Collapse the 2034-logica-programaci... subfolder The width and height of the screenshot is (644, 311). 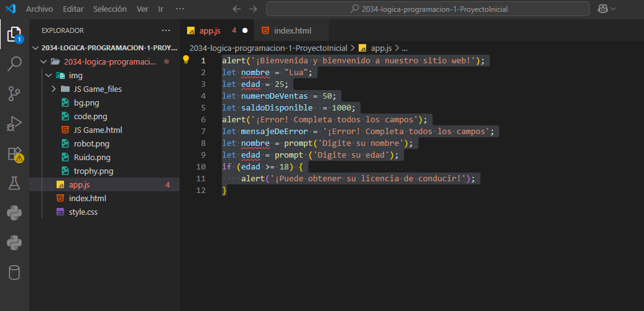(104, 61)
